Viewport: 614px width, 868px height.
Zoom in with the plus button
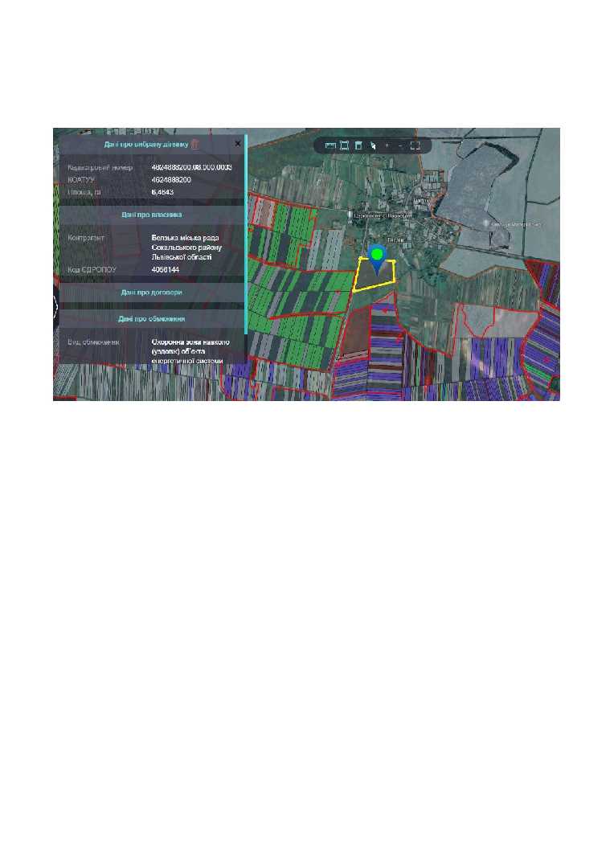click(387, 145)
